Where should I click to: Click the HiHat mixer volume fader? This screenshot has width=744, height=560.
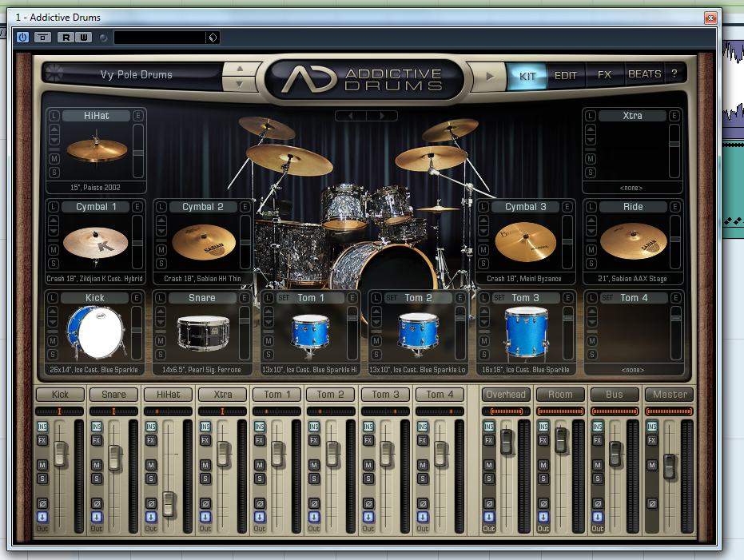(x=169, y=503)
